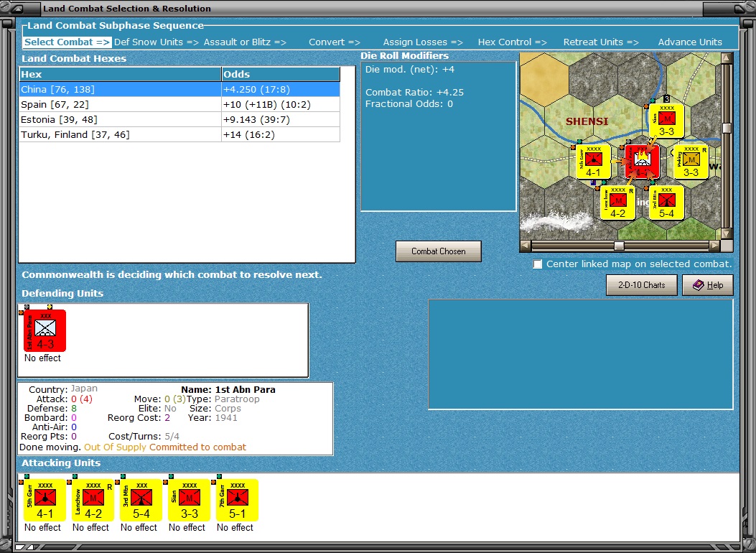Click the Hex Control subphase step

512,42
